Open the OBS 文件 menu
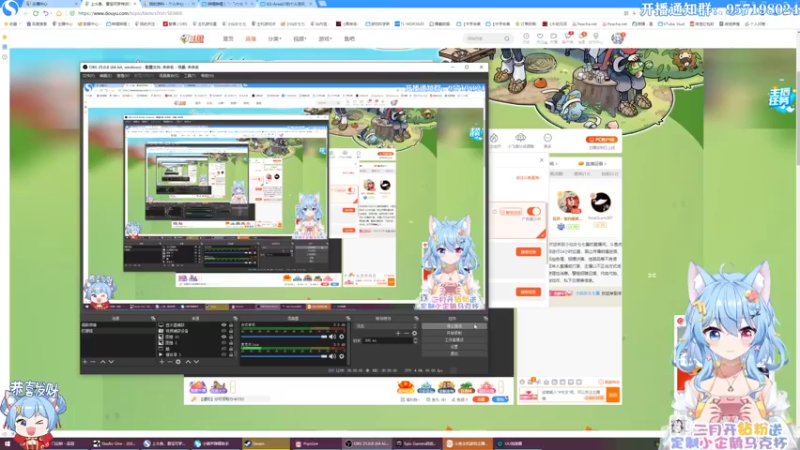The width and height of the screenshot is (800, 450). 88,76
